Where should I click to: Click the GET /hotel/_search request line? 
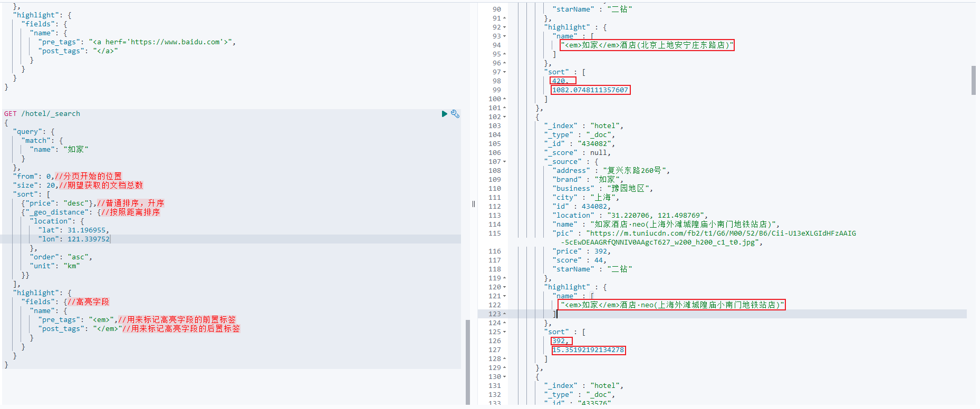(x=42, y=114)
